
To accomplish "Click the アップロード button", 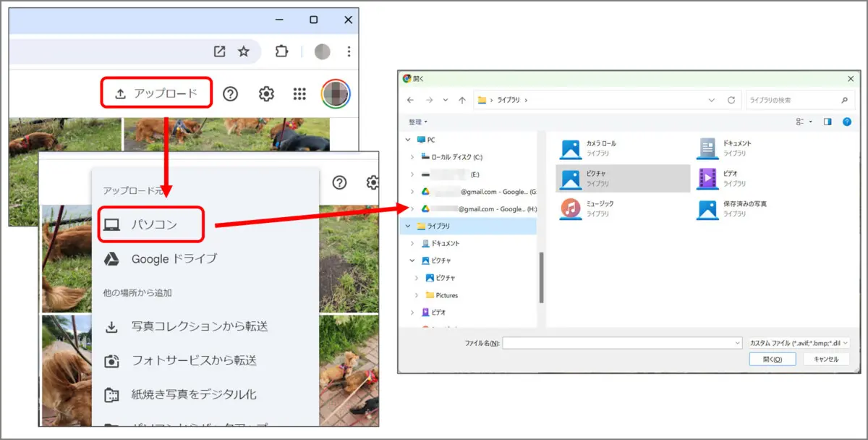I will click(x=156, y=93).
